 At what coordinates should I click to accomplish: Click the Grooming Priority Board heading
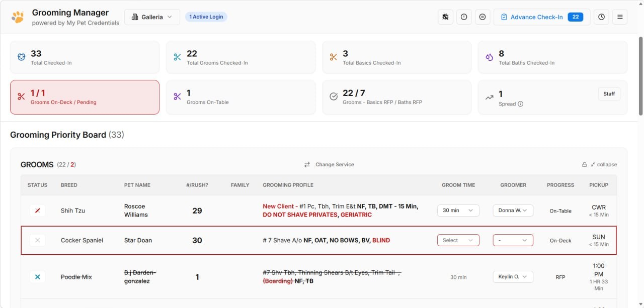pyautogui.click(x=67, y=135)
